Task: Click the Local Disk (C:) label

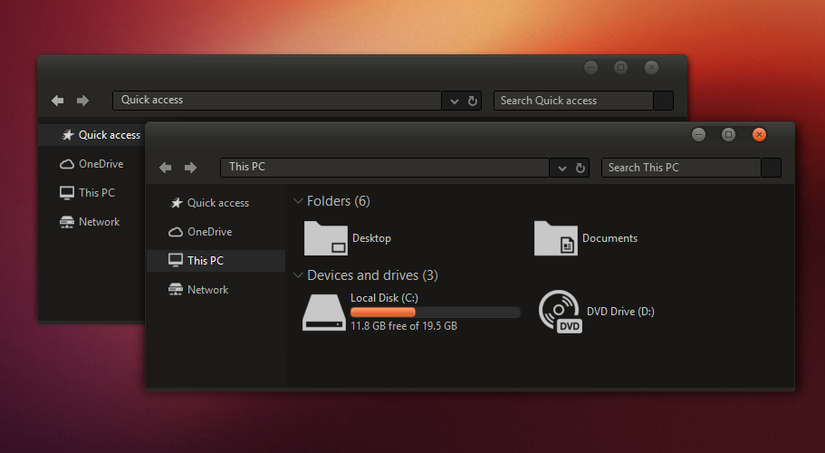Action: point(384,298)
